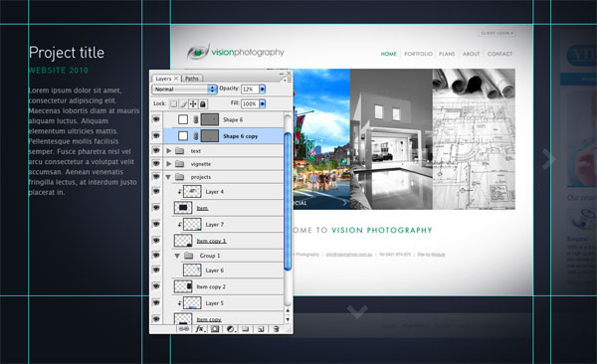Open the Opacity slider arrow
This screenshot has height=364, width=597.
coord(263,90)
